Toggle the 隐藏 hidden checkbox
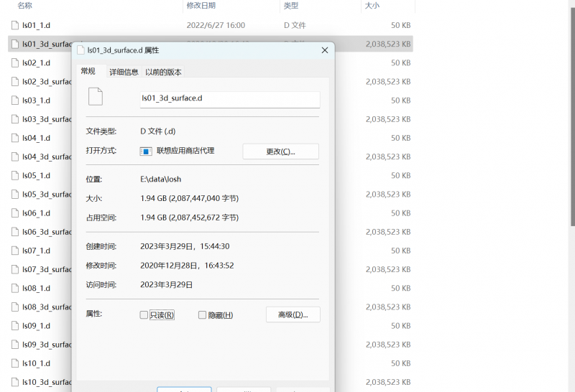Viewport: 575px width, 392px height. (x=202, y=315)
